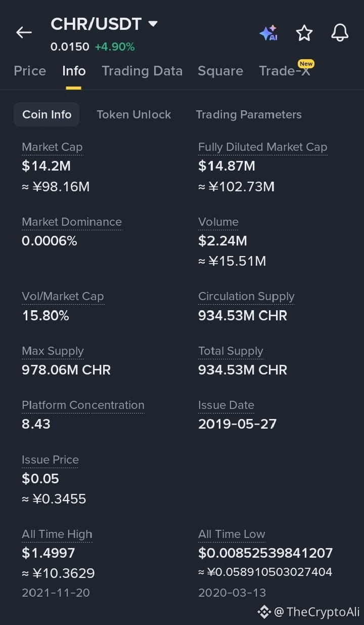This screenshot has width=364, height=625.
Task: Switch to the Price tab
Action: tap(30, 71)
